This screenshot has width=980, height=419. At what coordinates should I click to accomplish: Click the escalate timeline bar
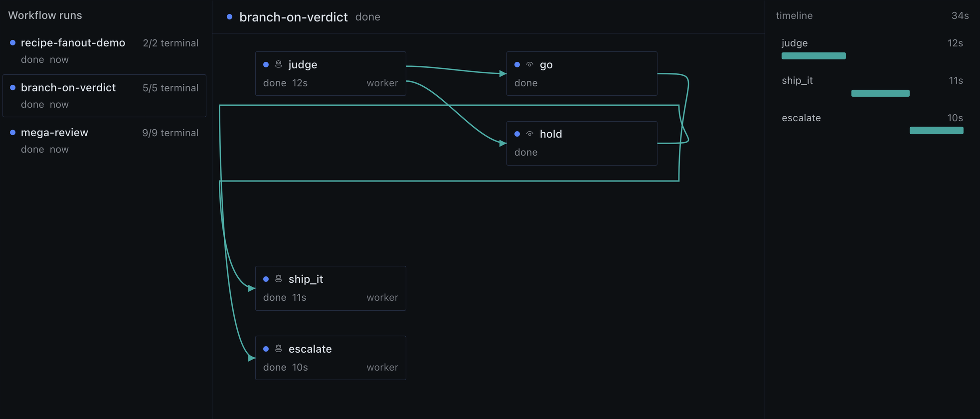click(x=937, y=131)
